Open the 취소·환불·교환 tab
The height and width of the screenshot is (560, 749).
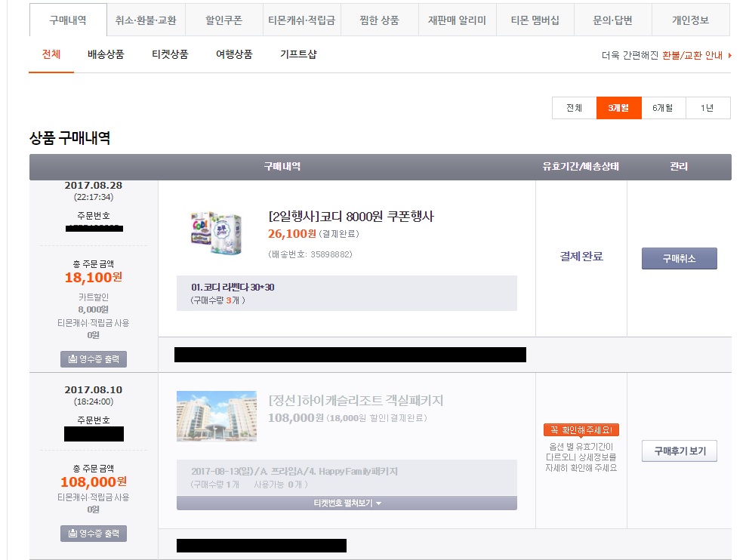tap(146, 20)
